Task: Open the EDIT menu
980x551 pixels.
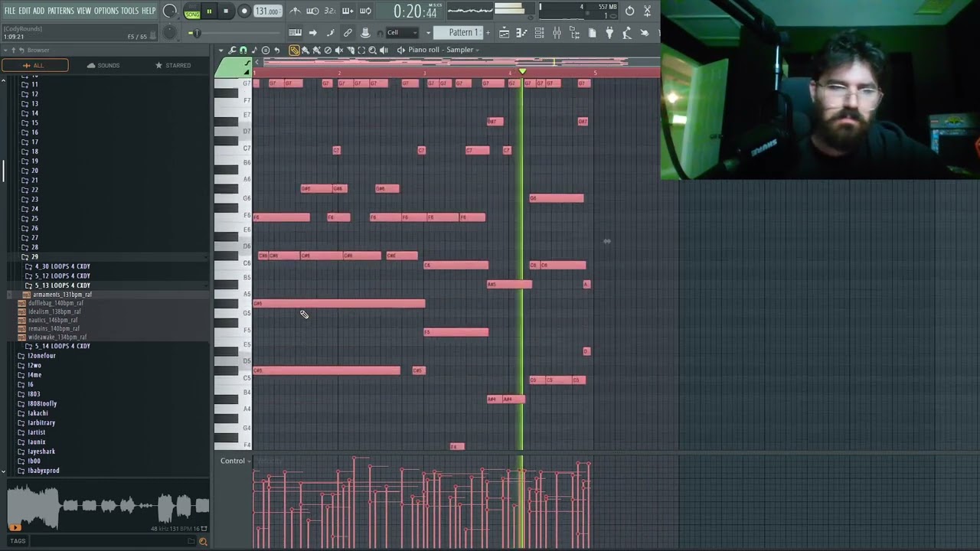Action: pos(24,11)
